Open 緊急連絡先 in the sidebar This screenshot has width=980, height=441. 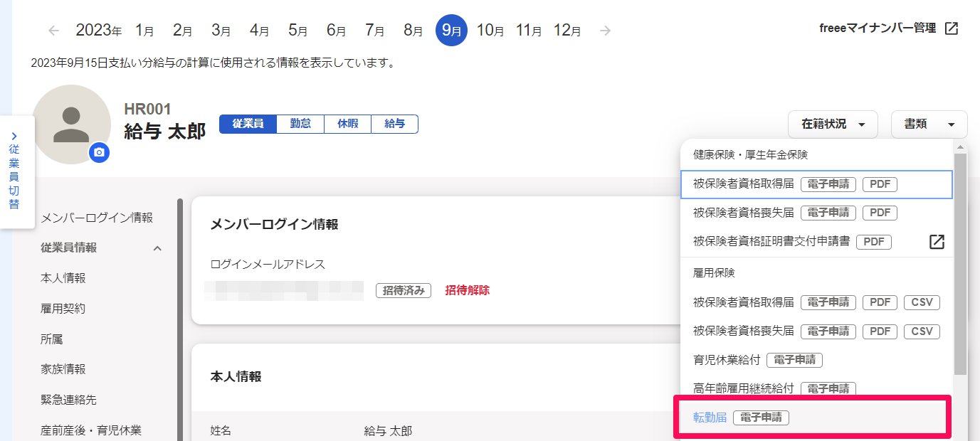(69, 400)
